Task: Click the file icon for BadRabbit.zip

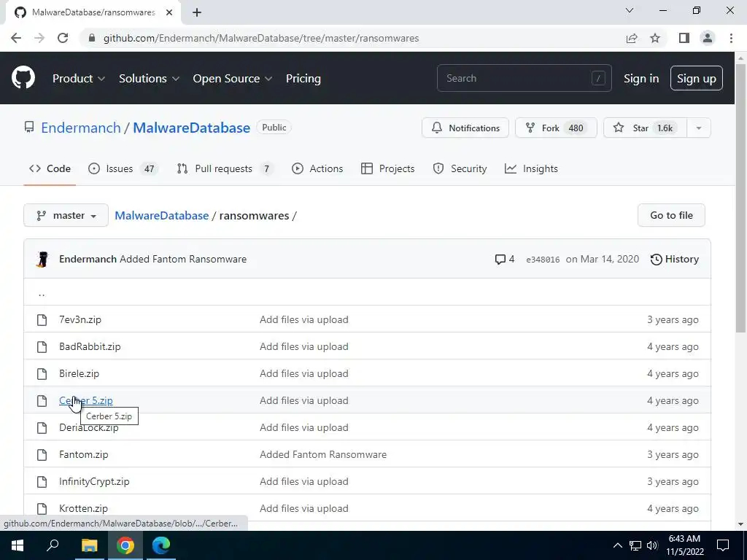Action: [x=42, y=346]
